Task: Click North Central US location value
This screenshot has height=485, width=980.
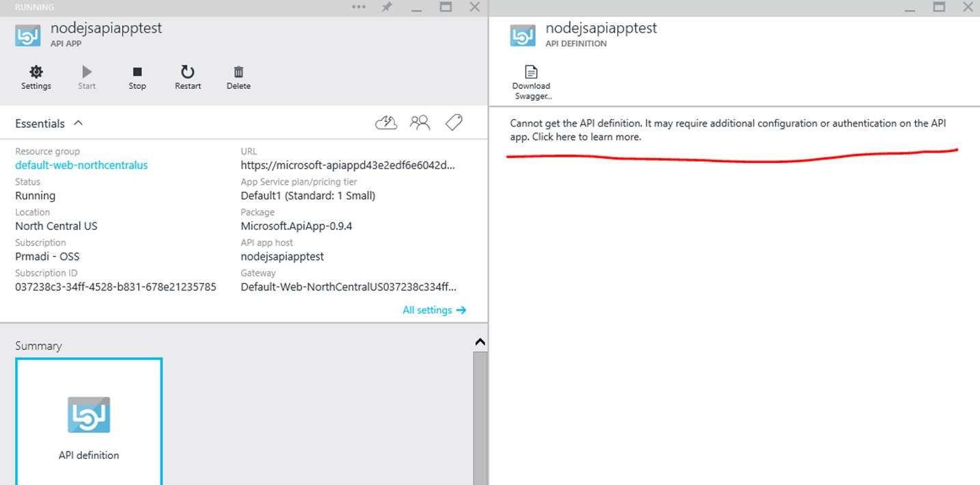Action: [x=56, y=226]
